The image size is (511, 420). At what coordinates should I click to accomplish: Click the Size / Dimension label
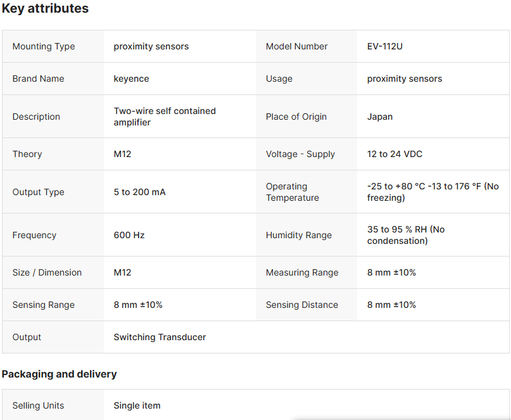pos(47,272)
